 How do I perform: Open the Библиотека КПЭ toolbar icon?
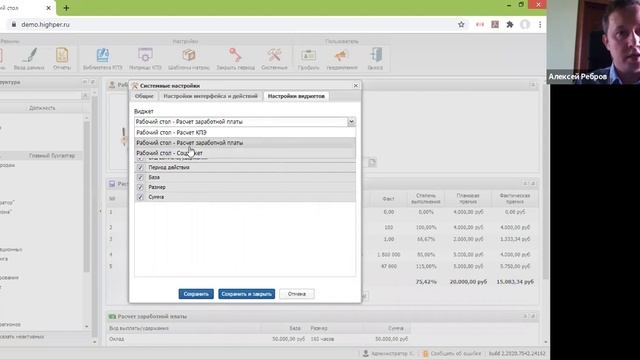point(102,56)
